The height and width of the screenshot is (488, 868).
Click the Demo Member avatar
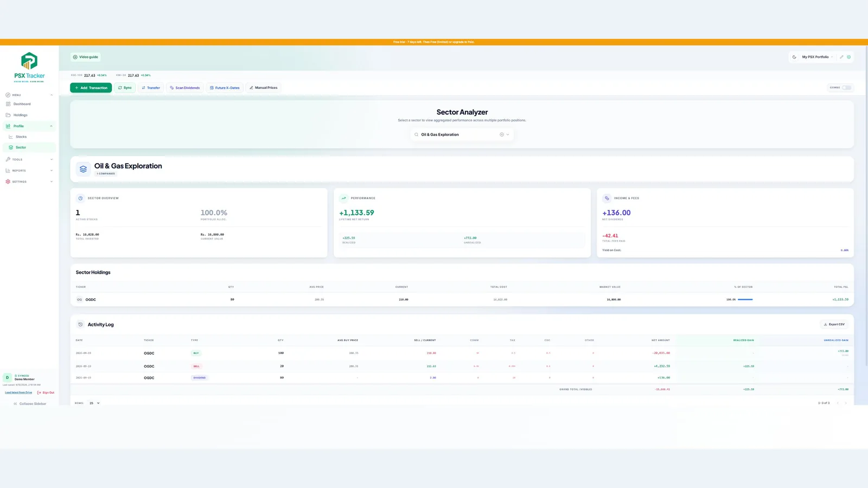pos(7,377)
